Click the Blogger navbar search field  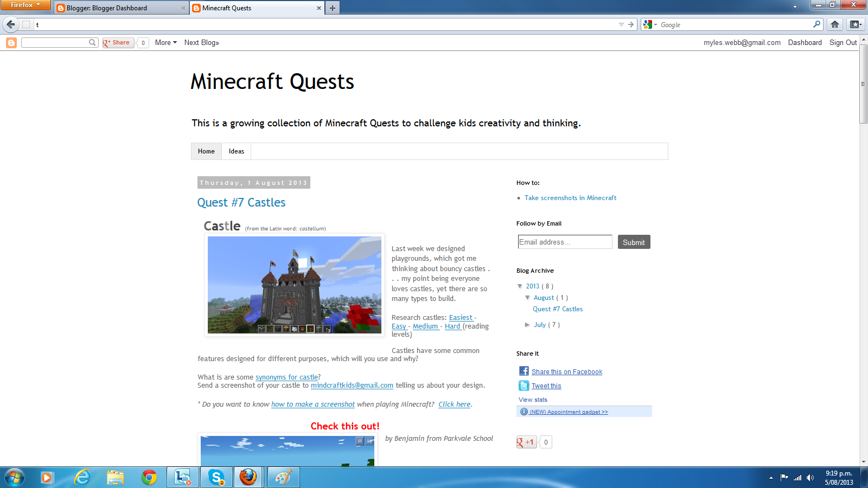pyautogui.click(x=54, y=42)
